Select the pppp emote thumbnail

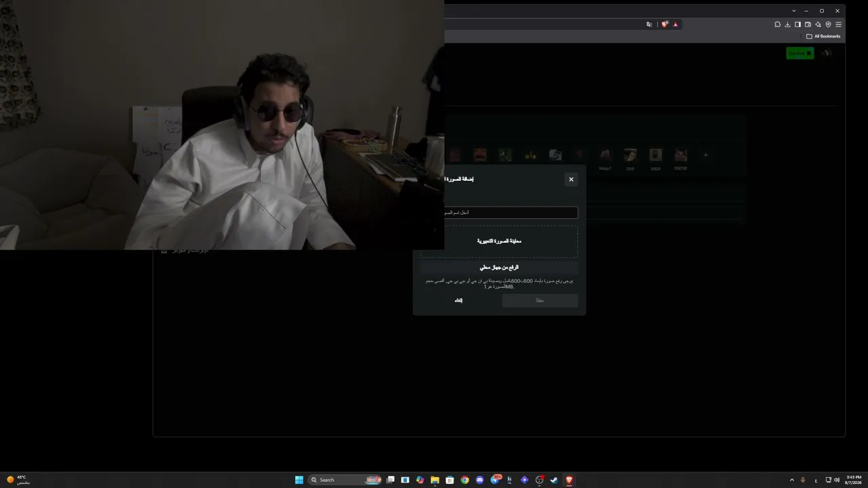point(655,155)
